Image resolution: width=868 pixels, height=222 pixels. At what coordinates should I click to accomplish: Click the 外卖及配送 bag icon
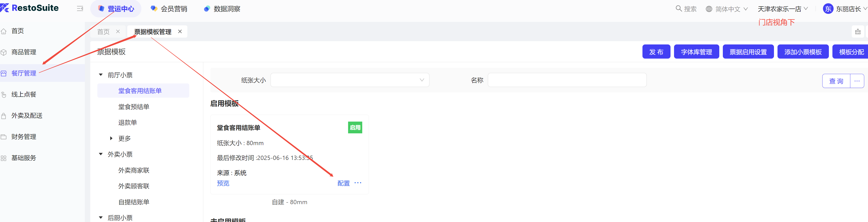pos(4,116)
